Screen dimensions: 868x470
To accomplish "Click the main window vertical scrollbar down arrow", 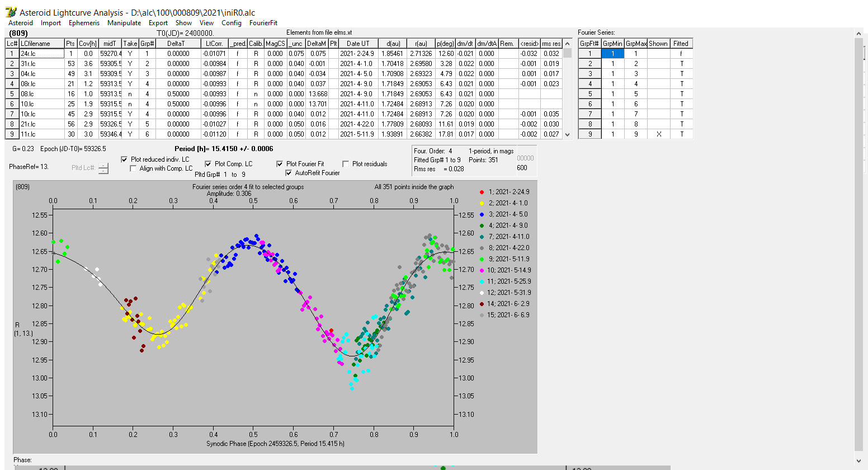I will [859, 460].
